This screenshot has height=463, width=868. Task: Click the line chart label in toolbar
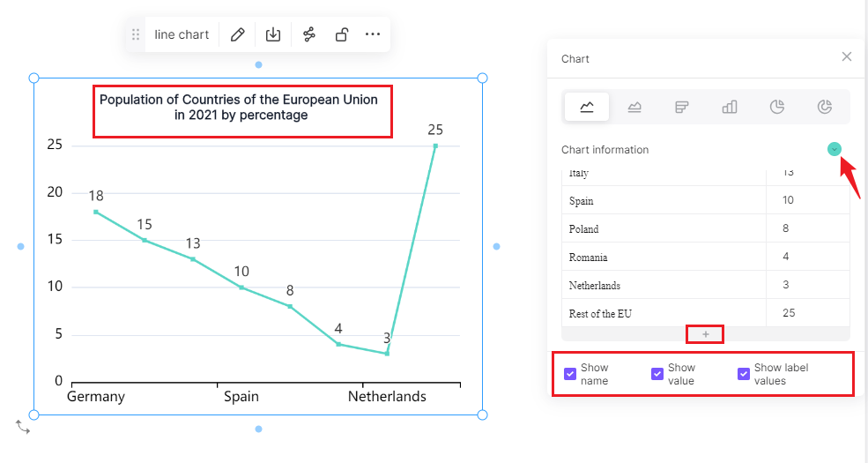pyautogui.click(x=182, y=34)
